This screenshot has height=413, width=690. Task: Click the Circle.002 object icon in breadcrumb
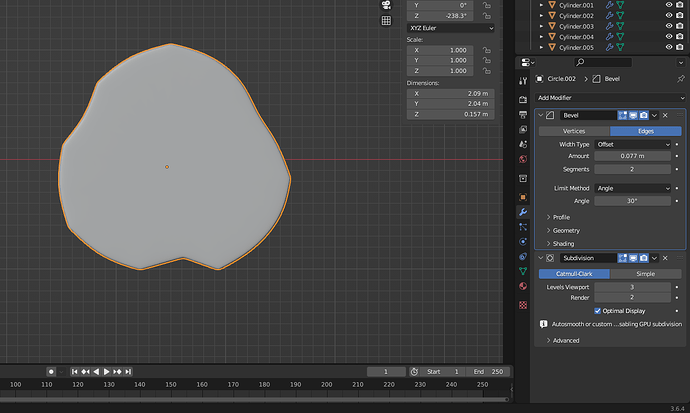pyautogui.click(x=540, y=79)
